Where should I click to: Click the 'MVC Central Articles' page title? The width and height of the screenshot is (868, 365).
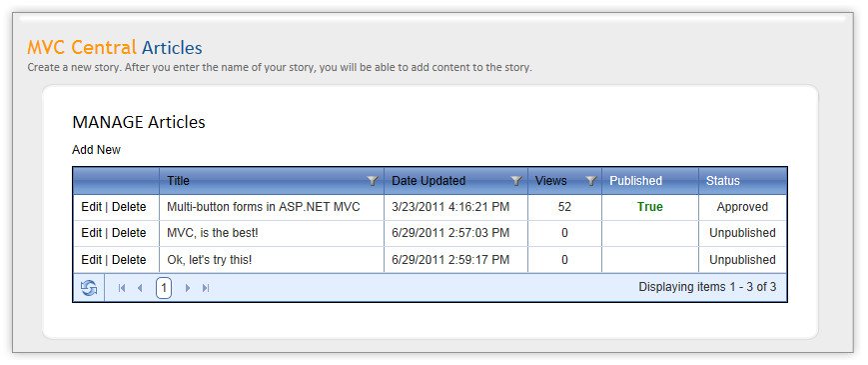click(115, 48)
